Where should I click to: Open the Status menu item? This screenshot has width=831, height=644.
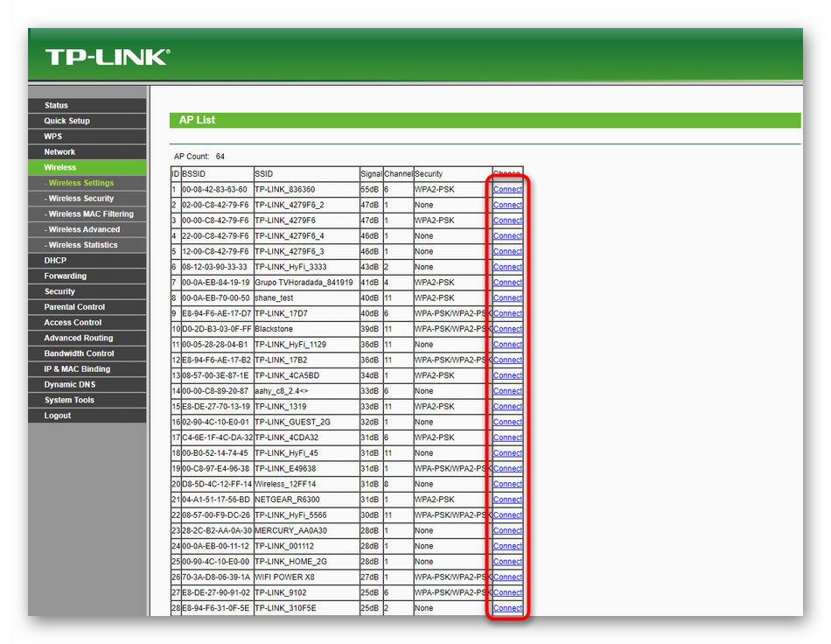[56, 106]
